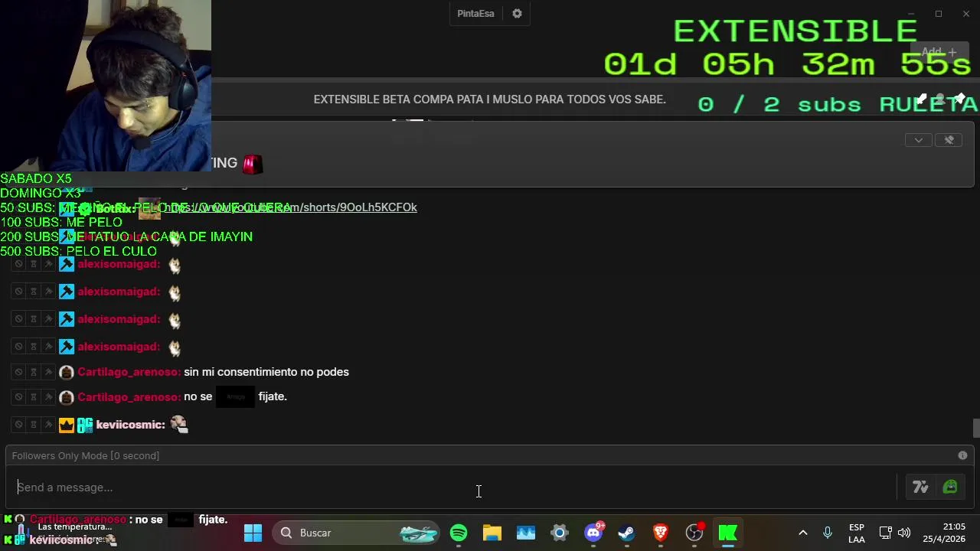Viewport: 980px width, 551px height.
Task: Click keviicosmic's OG badge
Action: [85, 425]
